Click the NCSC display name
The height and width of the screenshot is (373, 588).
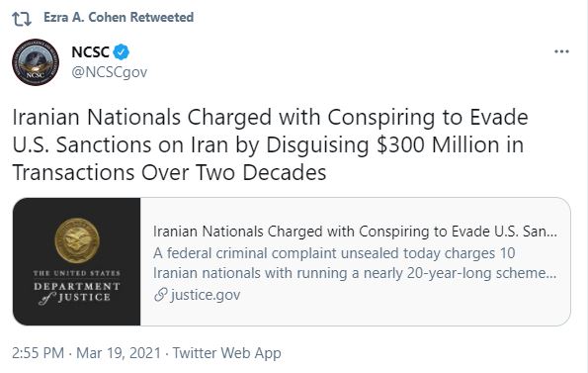tap(90, 52)
